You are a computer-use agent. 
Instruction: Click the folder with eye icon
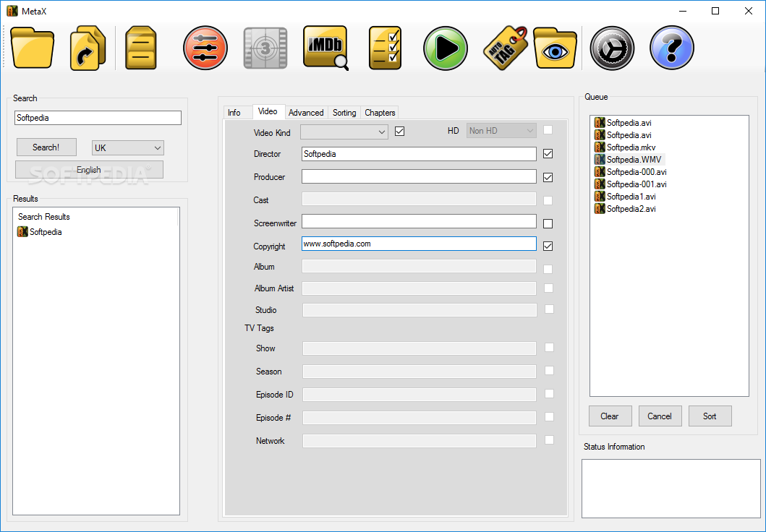click(x=556, y=48)
